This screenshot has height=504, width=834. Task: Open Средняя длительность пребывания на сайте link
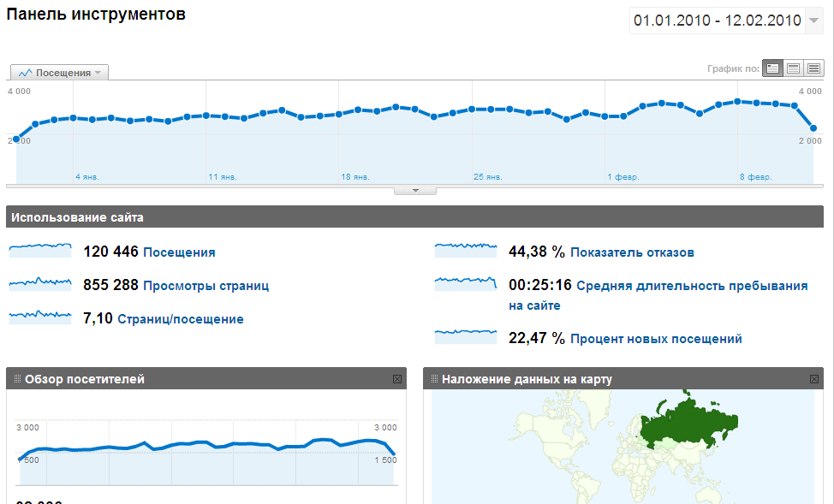pyautogui.click(x=692, y=287)
